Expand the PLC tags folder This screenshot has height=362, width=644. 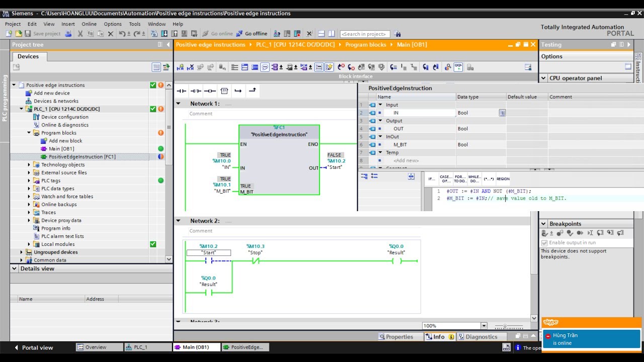(29, 180)
